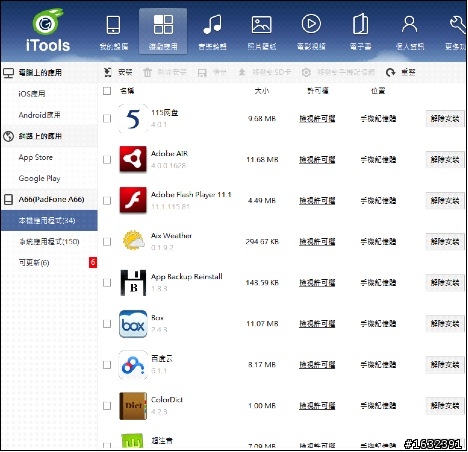
Task: Click the 百度云 app icon
Action: (x=133, y=365)
